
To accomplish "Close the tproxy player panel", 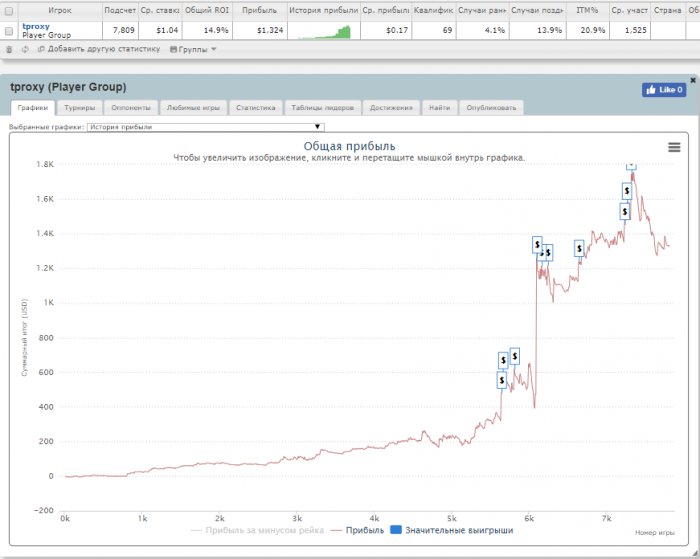I will click(693, 80).
